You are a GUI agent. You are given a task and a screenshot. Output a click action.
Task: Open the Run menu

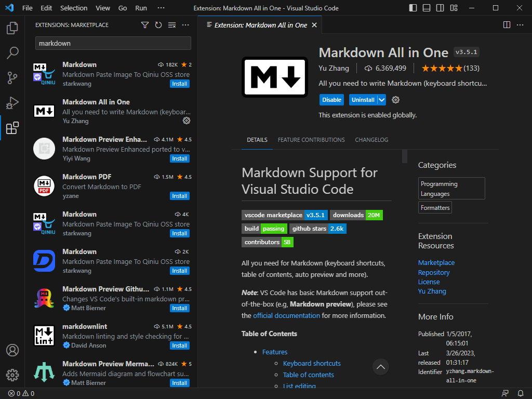point(141,8)
